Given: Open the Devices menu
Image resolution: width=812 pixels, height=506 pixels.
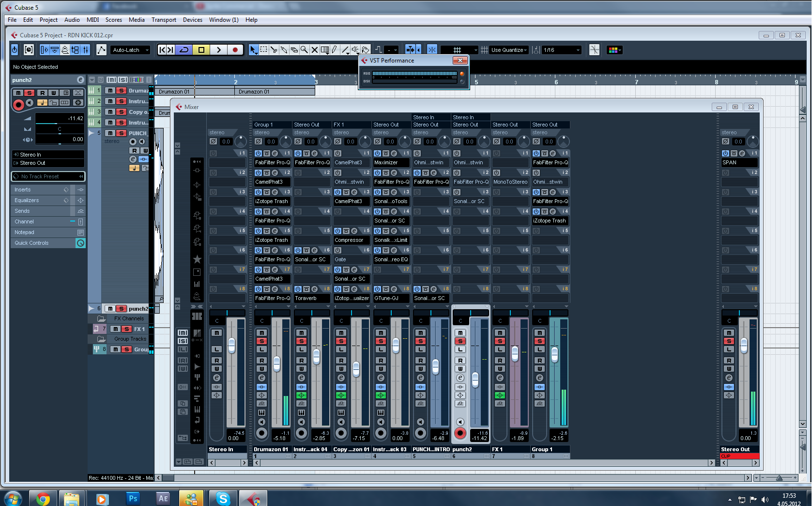Looking at the screenshot, I should pyautogui.click(x=192, y=20).
